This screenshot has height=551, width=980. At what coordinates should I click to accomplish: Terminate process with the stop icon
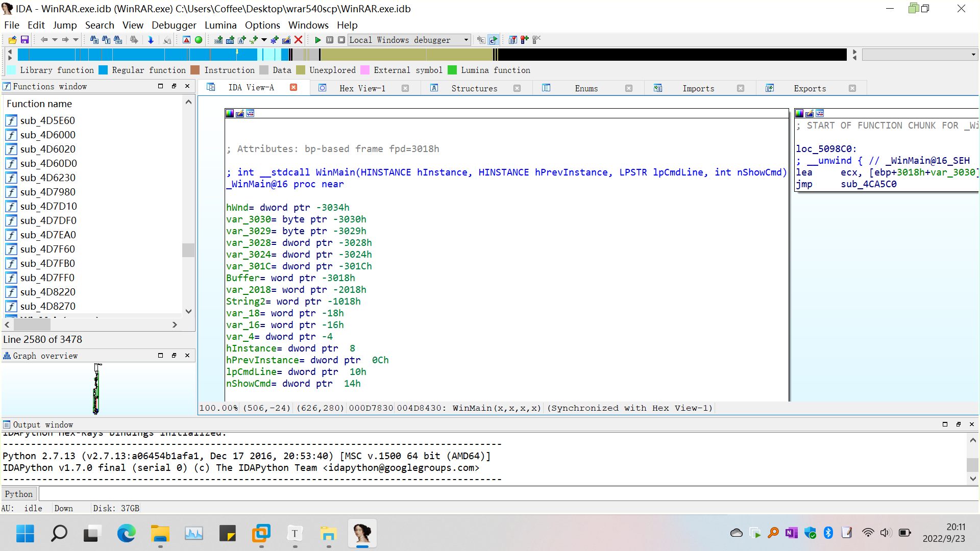(x=341, y=40)
